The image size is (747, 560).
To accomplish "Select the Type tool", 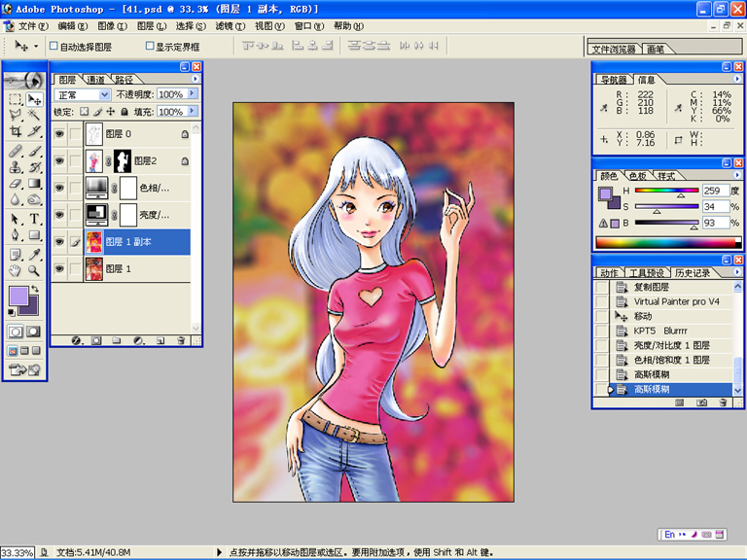I will click(33, 219).
